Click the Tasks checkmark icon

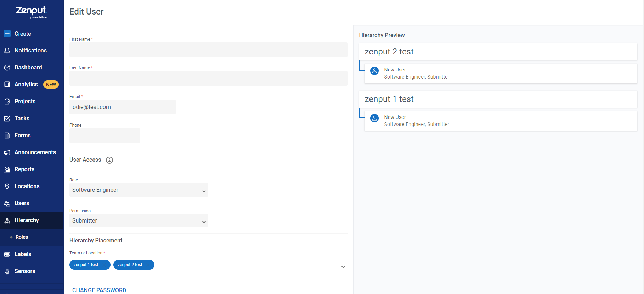(7, 119)
